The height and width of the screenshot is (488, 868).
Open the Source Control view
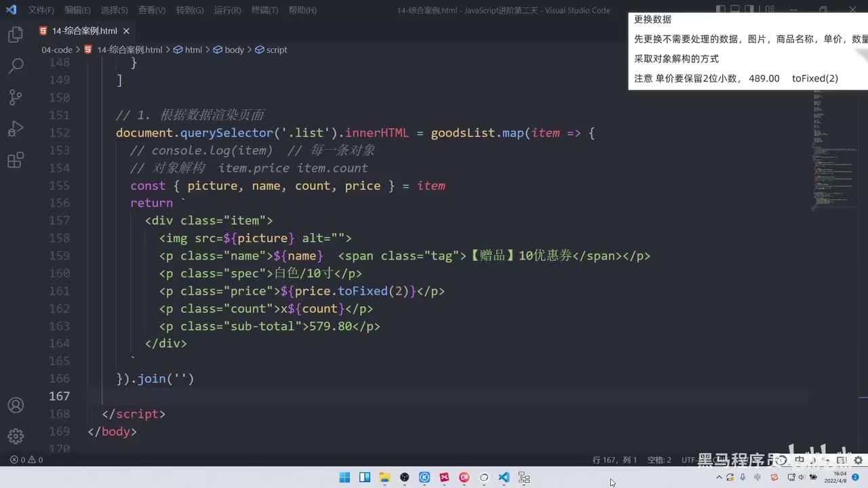click(15, 98)
